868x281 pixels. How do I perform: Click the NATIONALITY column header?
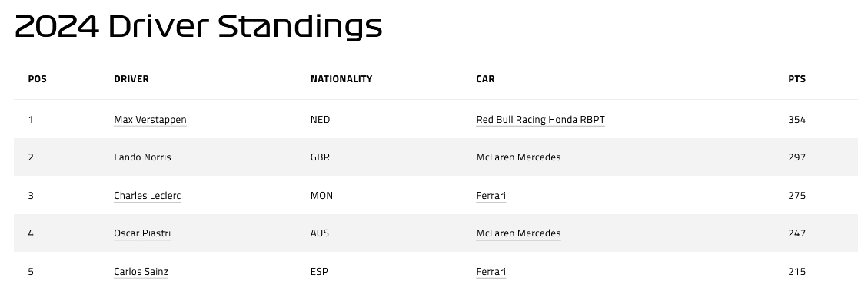(x=341, y=79)
